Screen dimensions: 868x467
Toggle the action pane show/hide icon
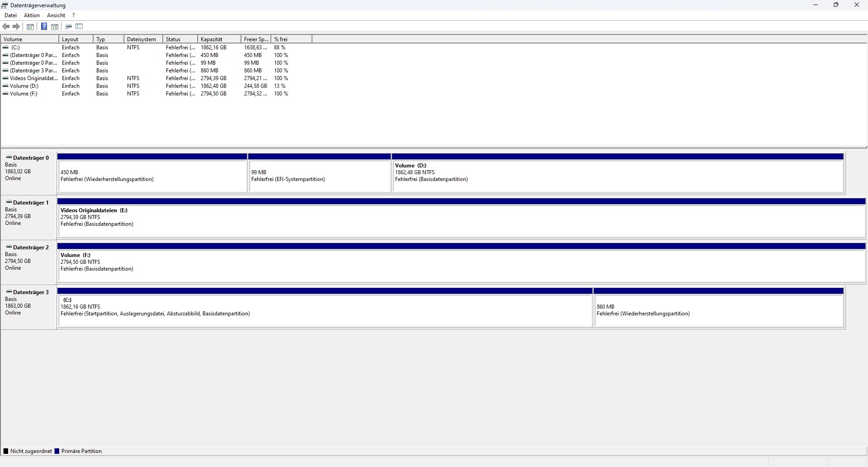(x=55, y=27)
